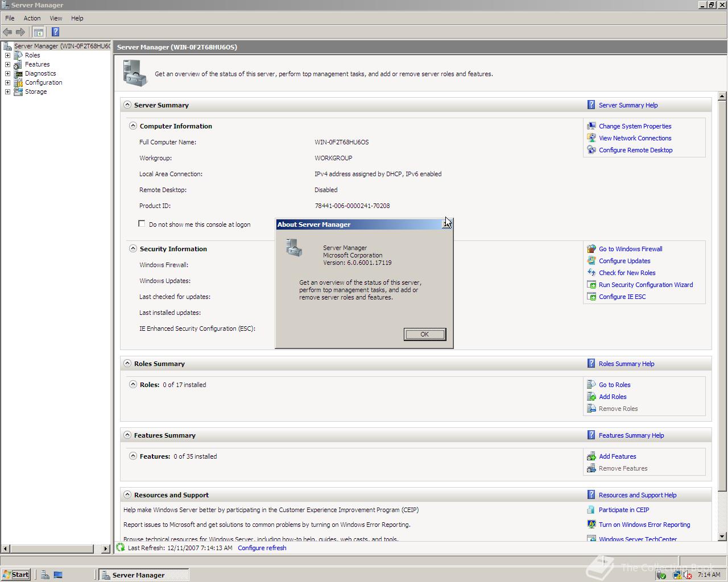Click the Roles Summary Help icon
This screenshot has width=728, height=582.
591,364
